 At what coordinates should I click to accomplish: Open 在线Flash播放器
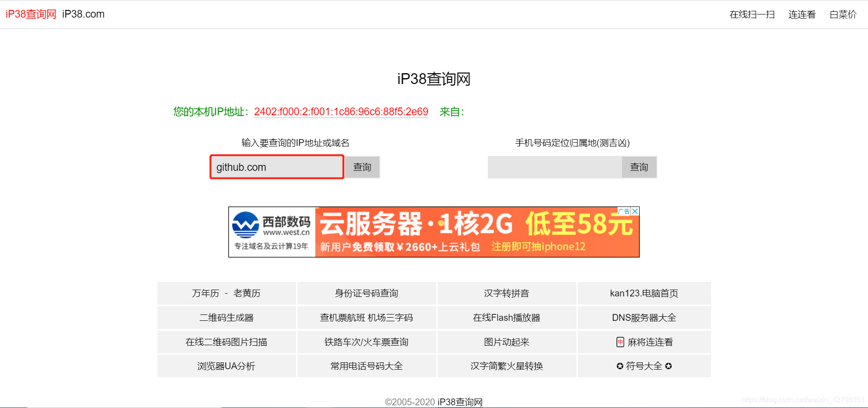507,318
